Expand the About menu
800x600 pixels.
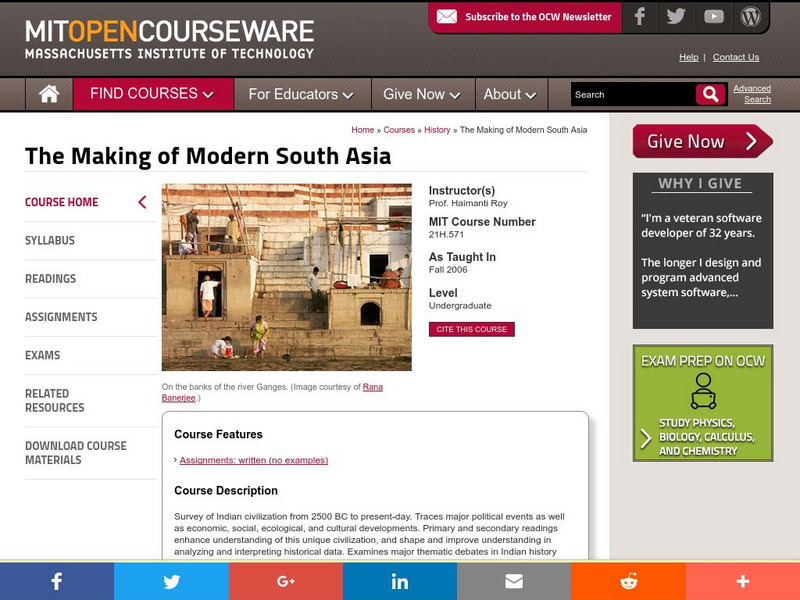(x=510, y=94)
